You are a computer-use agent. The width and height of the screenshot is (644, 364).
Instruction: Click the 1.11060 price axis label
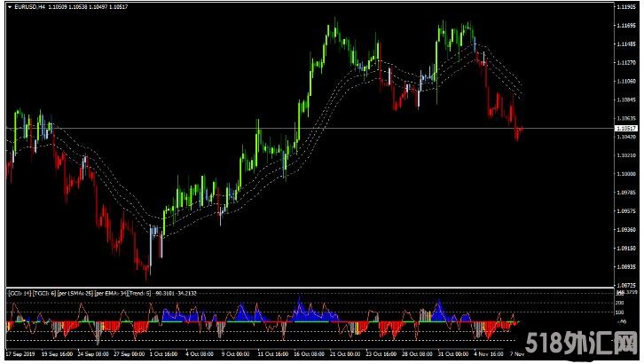(626, 81)
